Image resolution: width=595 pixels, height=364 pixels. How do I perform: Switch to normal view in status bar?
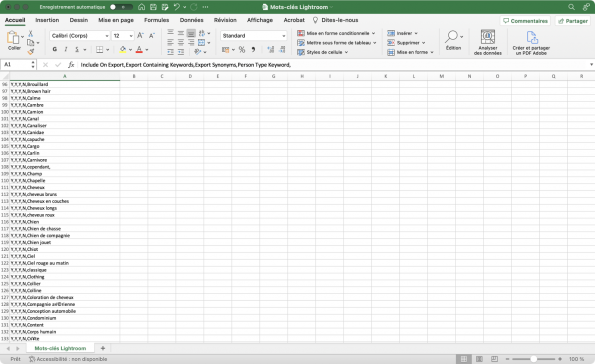(464, 359)
